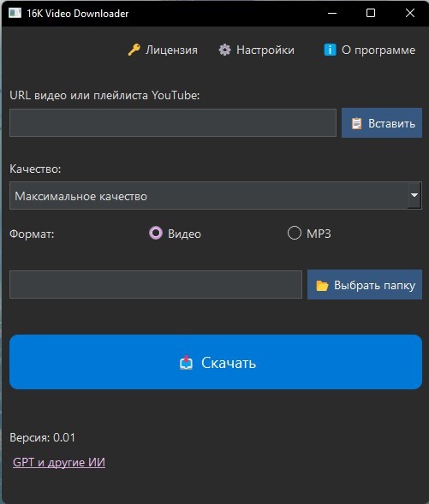Click the blue info icon beside О программе

coord(330,50)
